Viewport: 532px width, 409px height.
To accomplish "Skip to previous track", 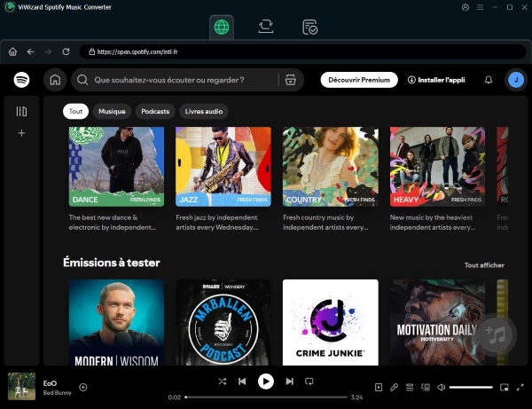I will pyautogui.click(x=242, y=381).
